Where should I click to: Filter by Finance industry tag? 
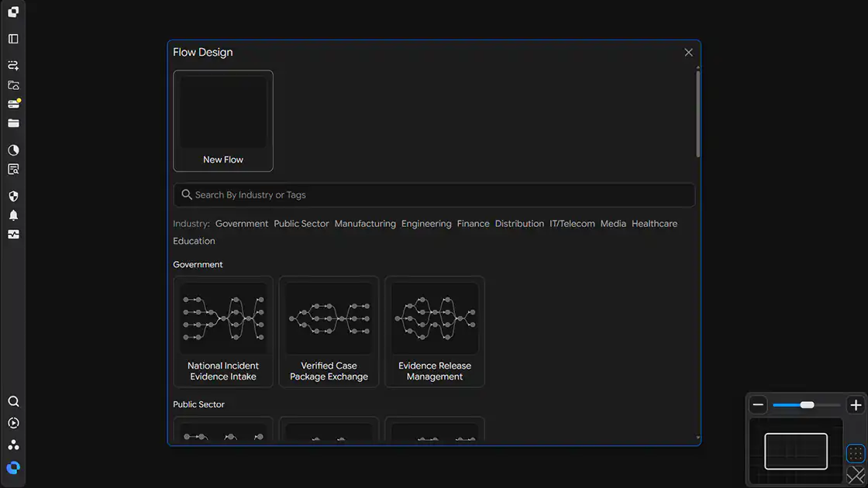coord(473,224)
